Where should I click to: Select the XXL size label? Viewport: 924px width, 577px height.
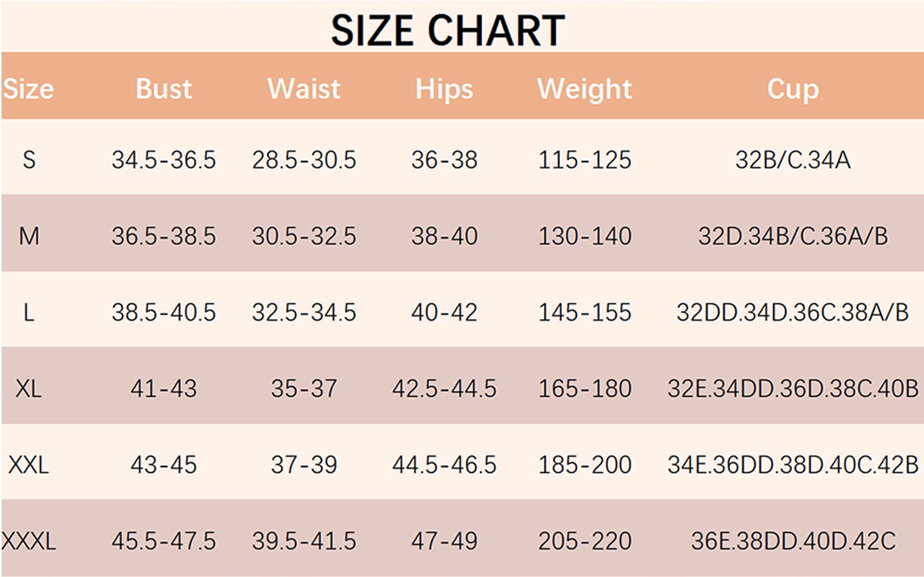tap(29, 465)
